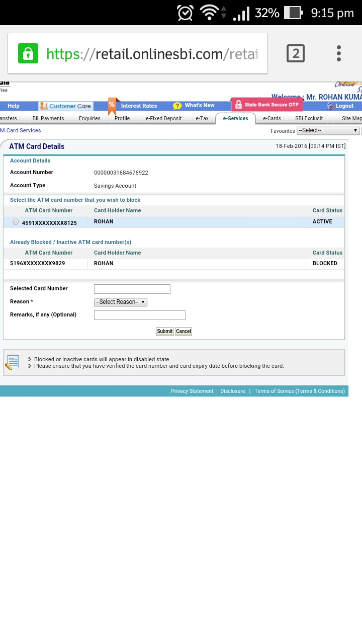
Task: Open the e-Cards tab
Action: [x=272, y=119]
